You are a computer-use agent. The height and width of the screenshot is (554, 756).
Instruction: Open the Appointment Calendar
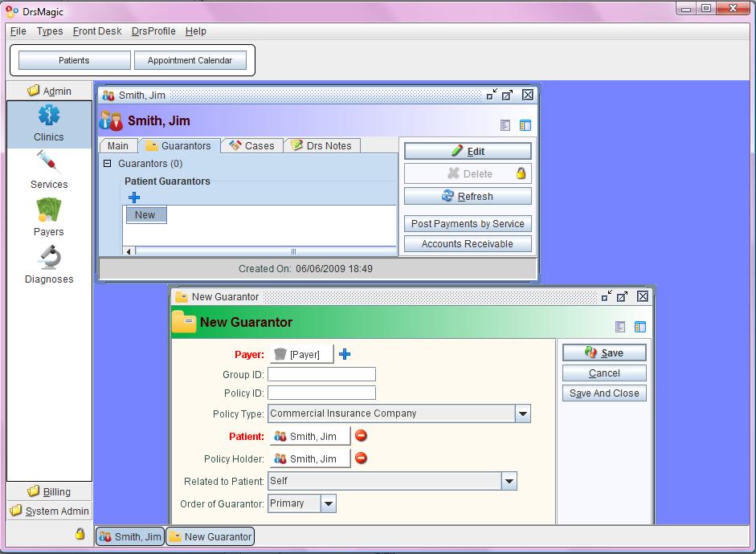[x=190, y=60]
